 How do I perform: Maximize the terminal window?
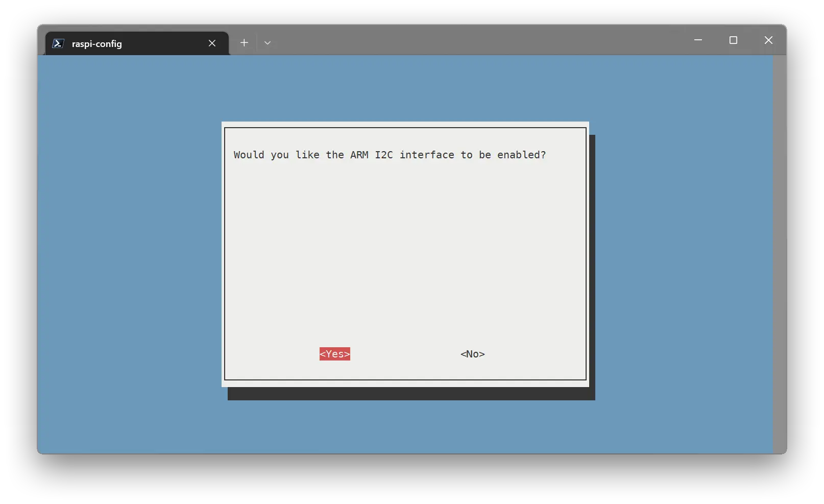733,40
